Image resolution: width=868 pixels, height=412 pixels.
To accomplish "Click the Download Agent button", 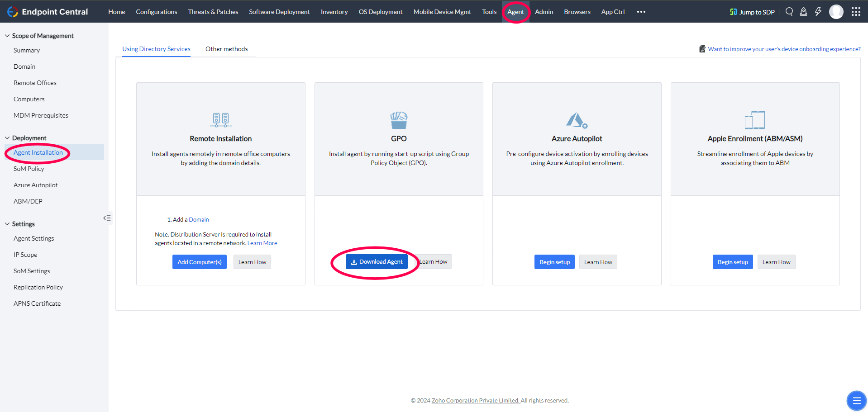I will click(377, 261).
